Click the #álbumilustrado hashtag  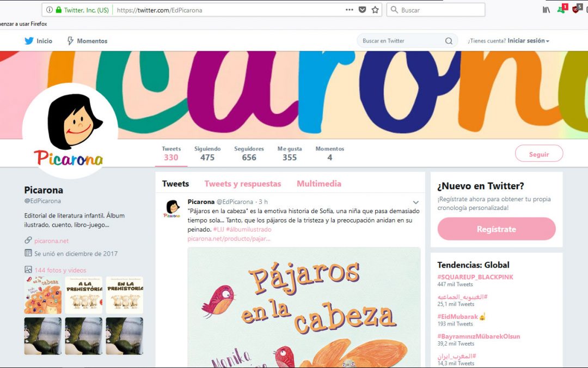coord(249,230)
